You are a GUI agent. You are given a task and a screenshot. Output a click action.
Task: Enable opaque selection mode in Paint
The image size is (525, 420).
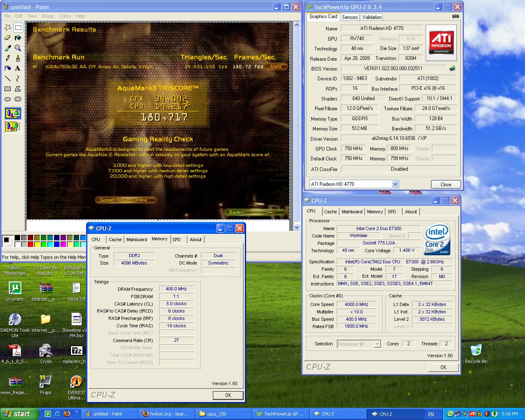click(x=13, y=113)
